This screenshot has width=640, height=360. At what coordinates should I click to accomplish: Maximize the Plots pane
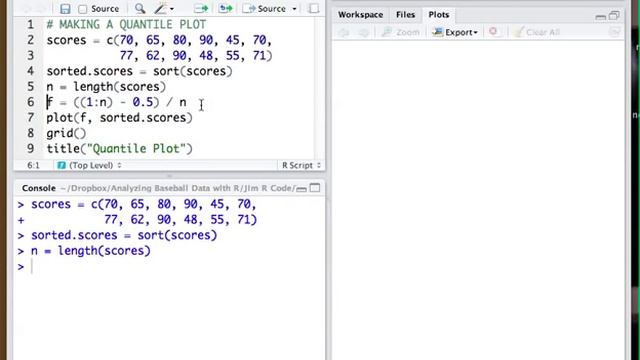(614, 16)
